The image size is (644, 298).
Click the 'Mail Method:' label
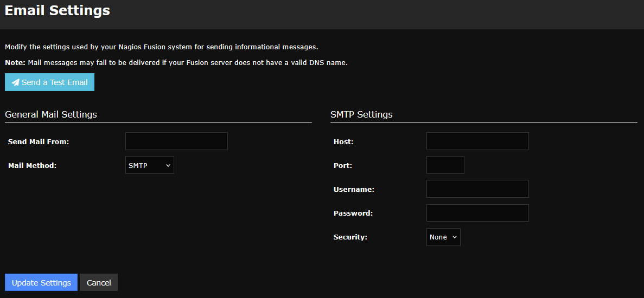[x=32, y=165]
